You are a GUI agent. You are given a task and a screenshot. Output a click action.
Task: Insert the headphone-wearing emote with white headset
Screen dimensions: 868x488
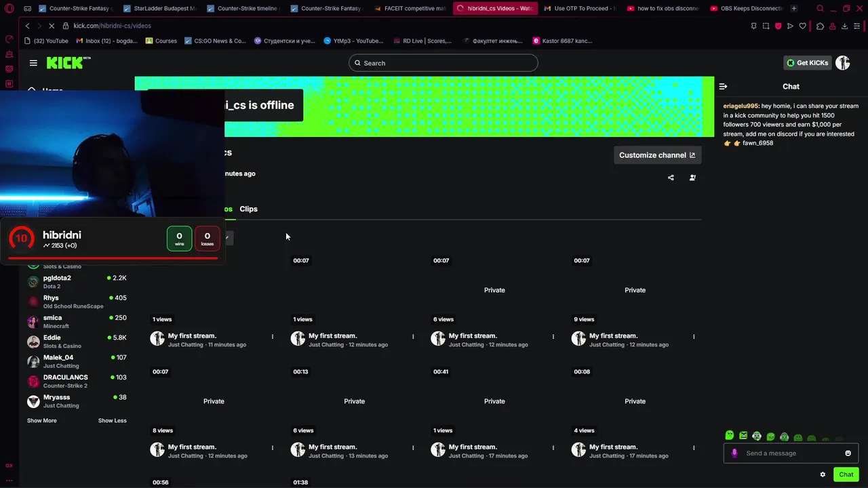coord(757,436)
